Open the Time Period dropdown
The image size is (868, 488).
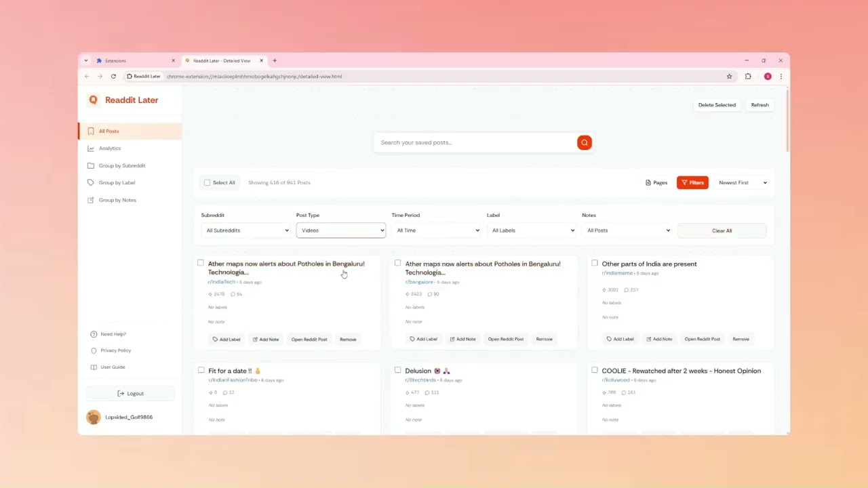click(436, 230)
